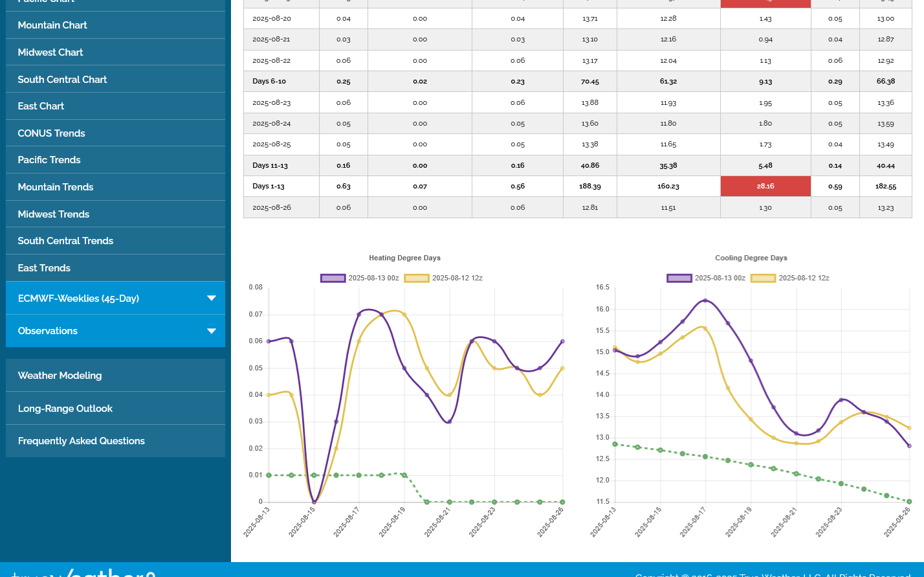Image resolution: width=924 pixels, height=577 pixels.
Task: Open South Central Trends
Action: (65, 241)
